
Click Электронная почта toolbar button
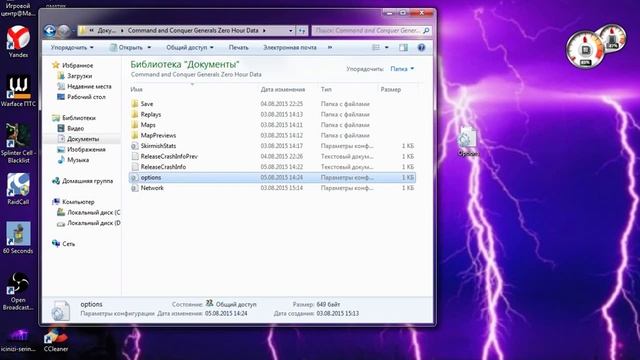(290, 47)
